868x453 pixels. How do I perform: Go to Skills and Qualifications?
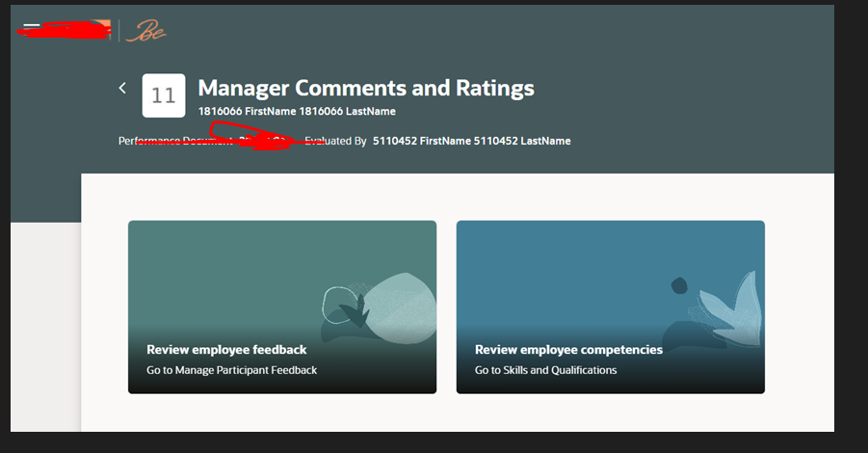[546, 370]
